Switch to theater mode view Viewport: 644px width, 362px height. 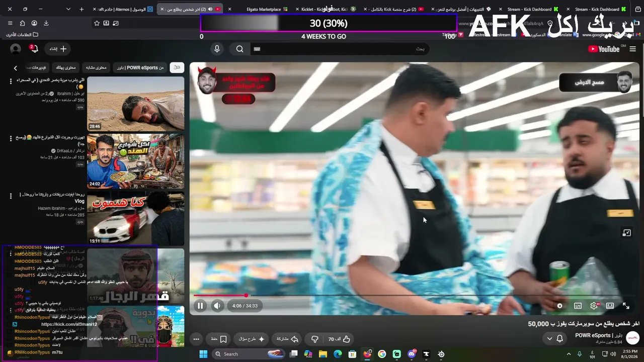[x=610, y=306]
